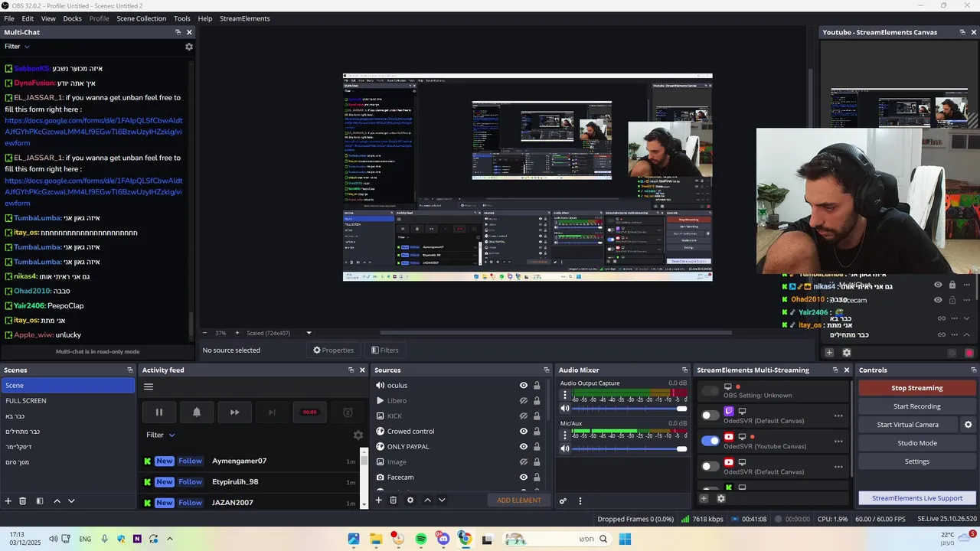
Task: Open the File menu
Action: 9,18
